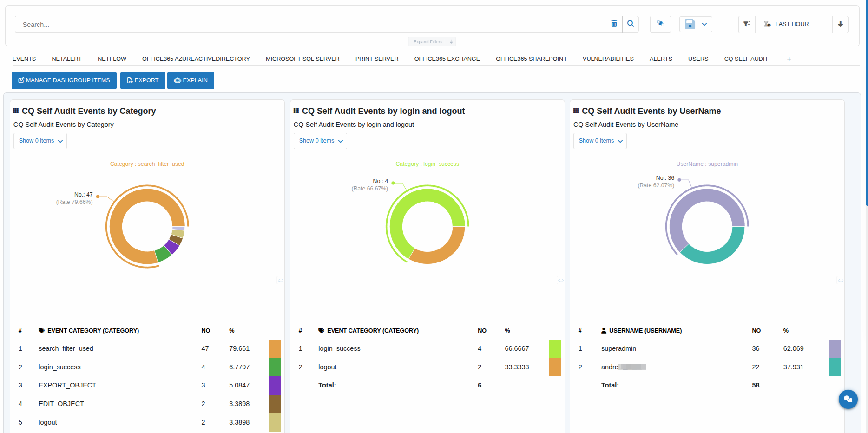Screen dimensions: 868x433
Task: Open the chat bubble widget
Action: [x=848, y=399]
